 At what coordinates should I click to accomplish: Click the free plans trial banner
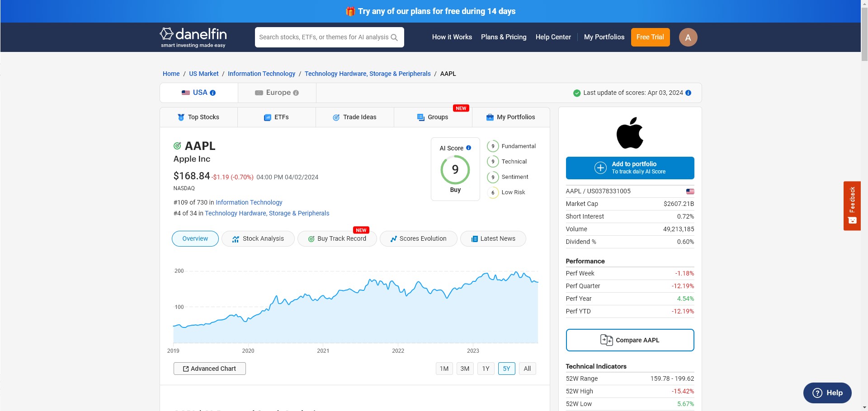tap(430, 11)
